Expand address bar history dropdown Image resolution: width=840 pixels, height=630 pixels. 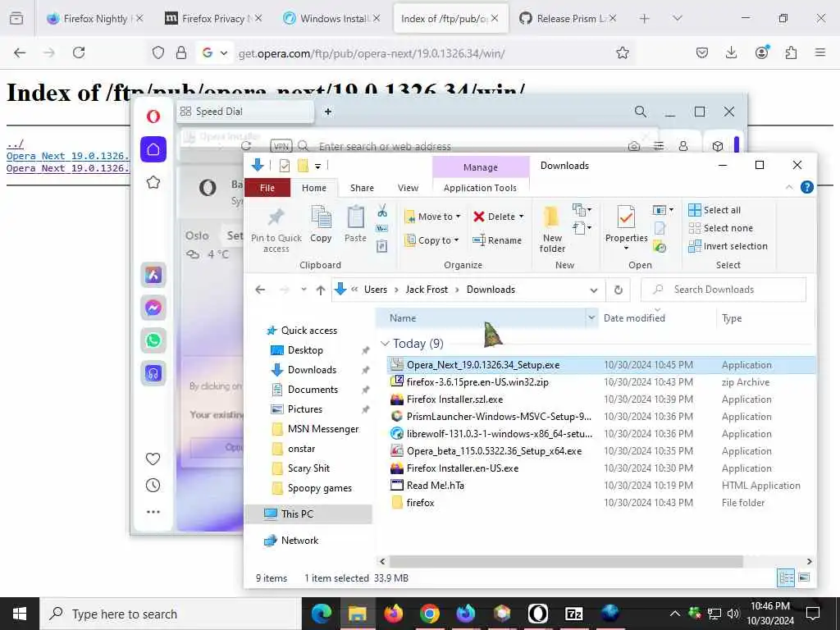coord(594,290)
